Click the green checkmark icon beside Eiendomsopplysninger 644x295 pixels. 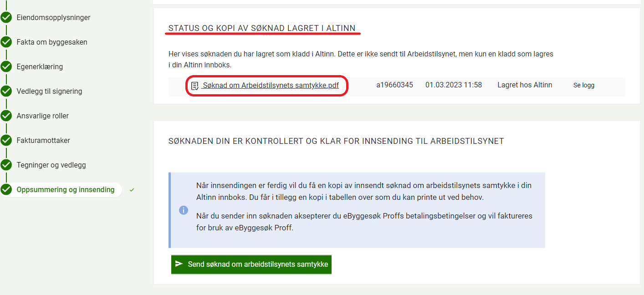point(6,18)
